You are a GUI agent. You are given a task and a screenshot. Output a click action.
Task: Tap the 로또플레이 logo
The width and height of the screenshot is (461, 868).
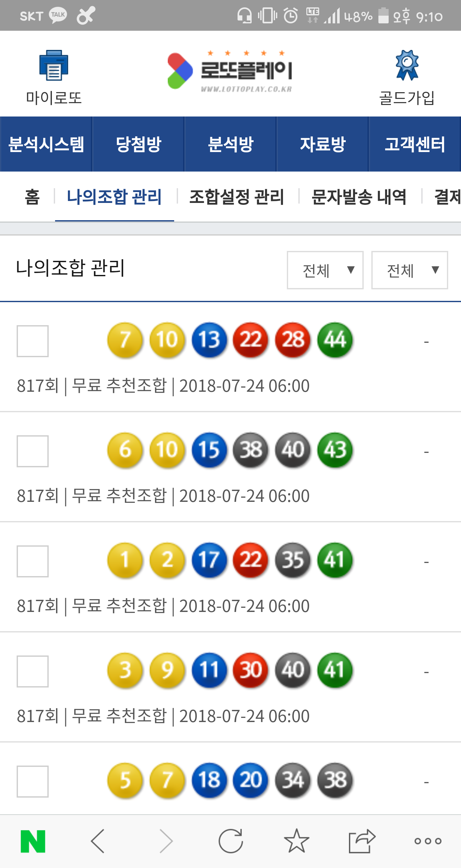point(230,71)
